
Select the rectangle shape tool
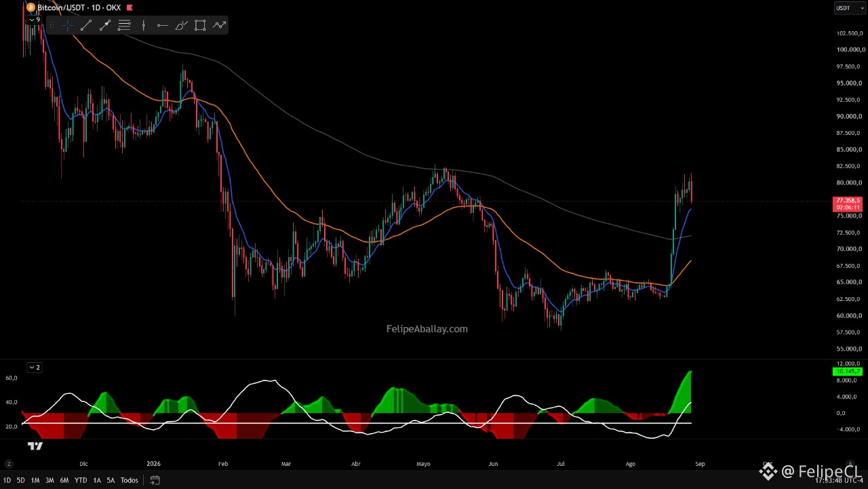pos(200,25)
